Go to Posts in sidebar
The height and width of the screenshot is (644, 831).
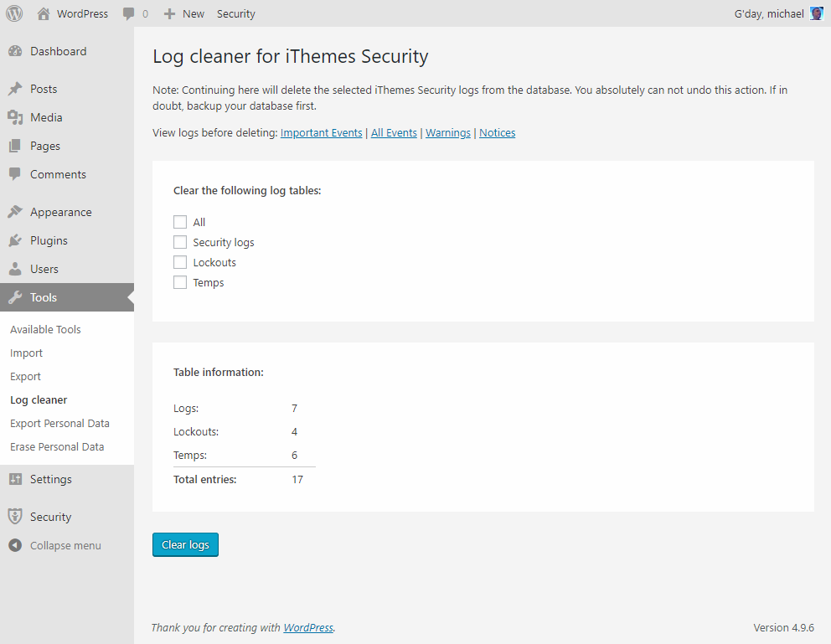(x=44, y=89)
